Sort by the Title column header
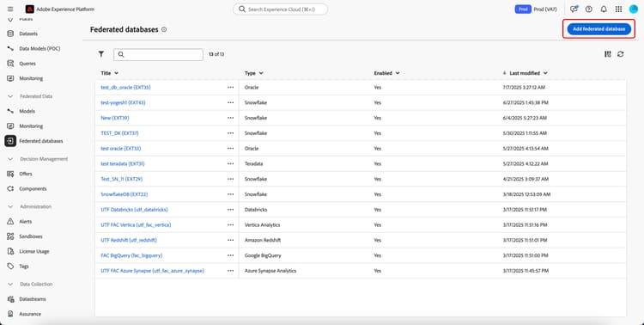The height and width of the screenshot is (325, 644). point(110,73)
